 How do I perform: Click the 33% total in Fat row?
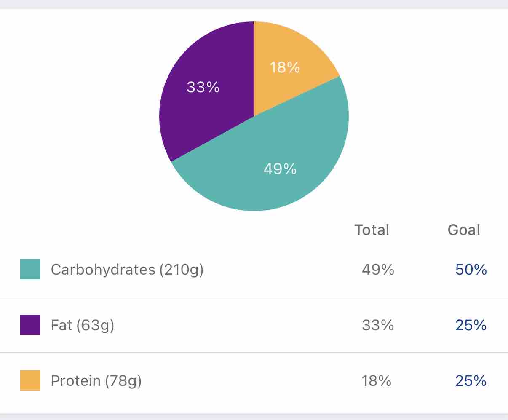[378, 325]
